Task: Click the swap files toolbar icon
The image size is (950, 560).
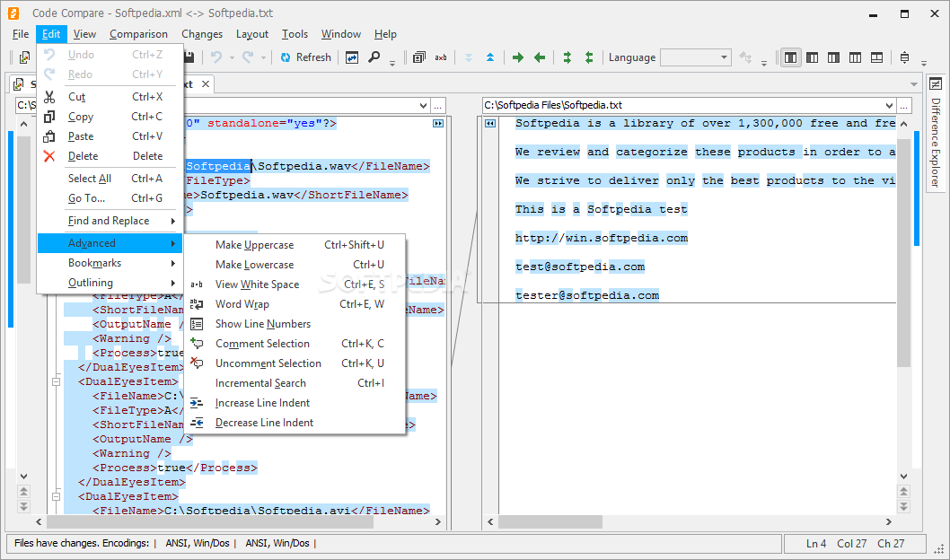Action: point(352,57)
